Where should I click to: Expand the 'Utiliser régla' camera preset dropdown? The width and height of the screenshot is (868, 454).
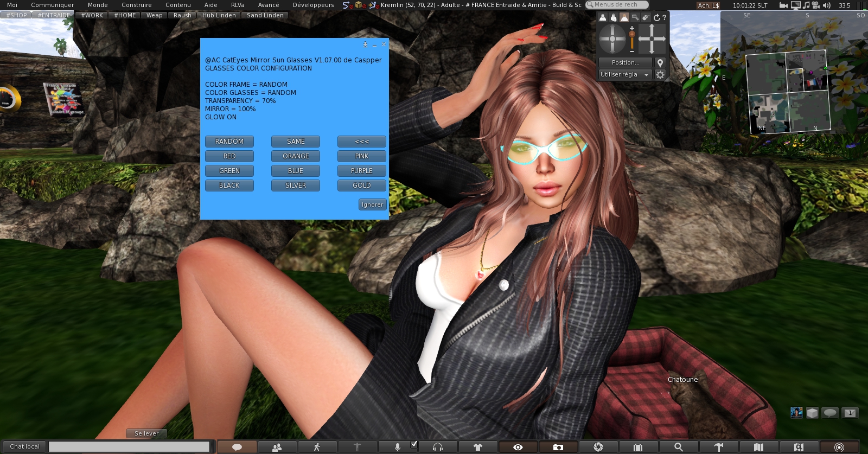[x=624, y=75]
